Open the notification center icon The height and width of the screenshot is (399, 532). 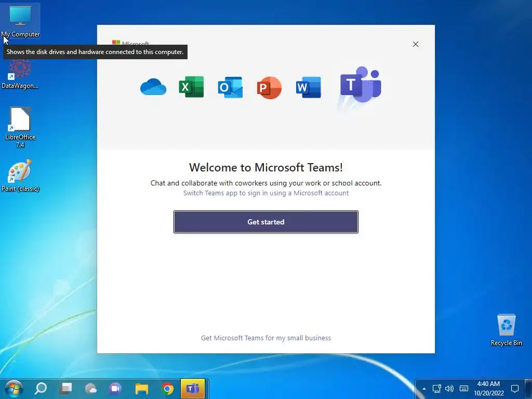click(x=515, y=389)
